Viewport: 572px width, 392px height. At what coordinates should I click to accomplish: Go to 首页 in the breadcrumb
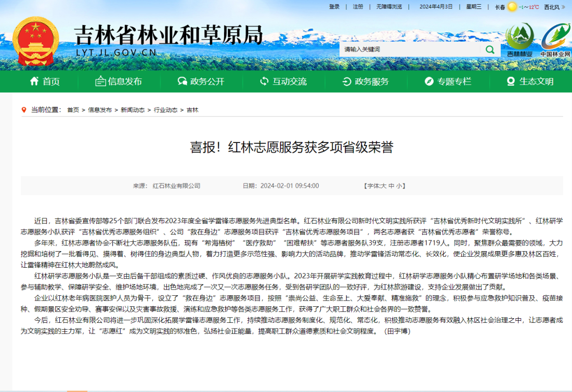click(73, 110)
